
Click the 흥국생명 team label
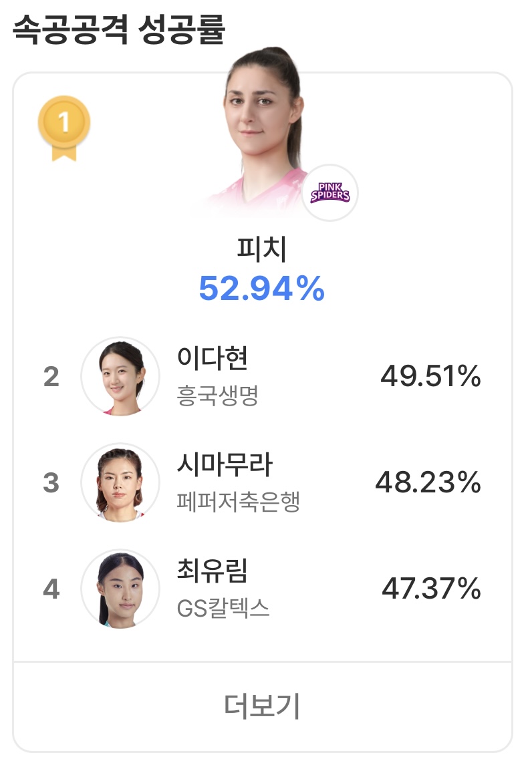(217, 396)
